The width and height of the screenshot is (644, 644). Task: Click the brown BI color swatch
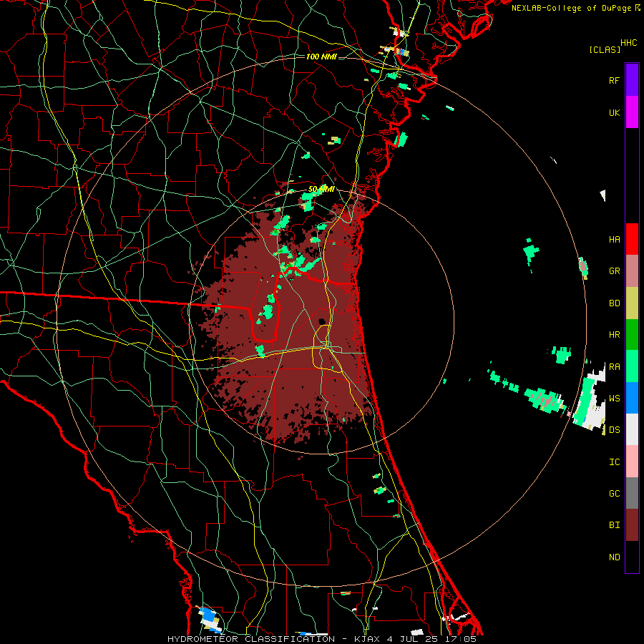pos(632,525)
